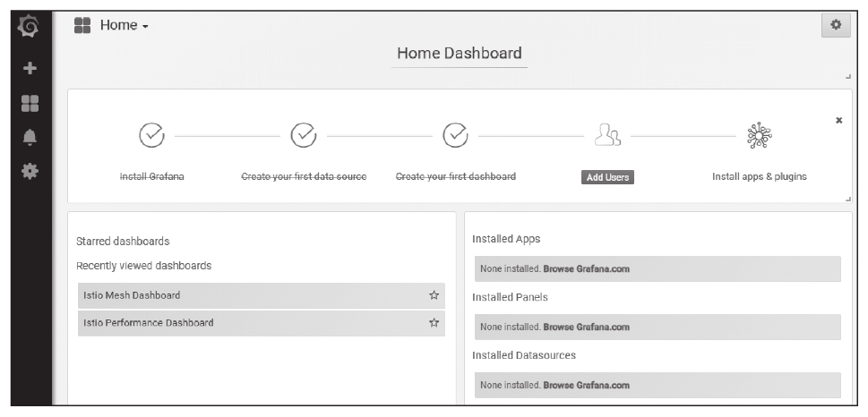Close the getting started panel
The height and width of the screenshot is (417, 868).
(838, 120)
